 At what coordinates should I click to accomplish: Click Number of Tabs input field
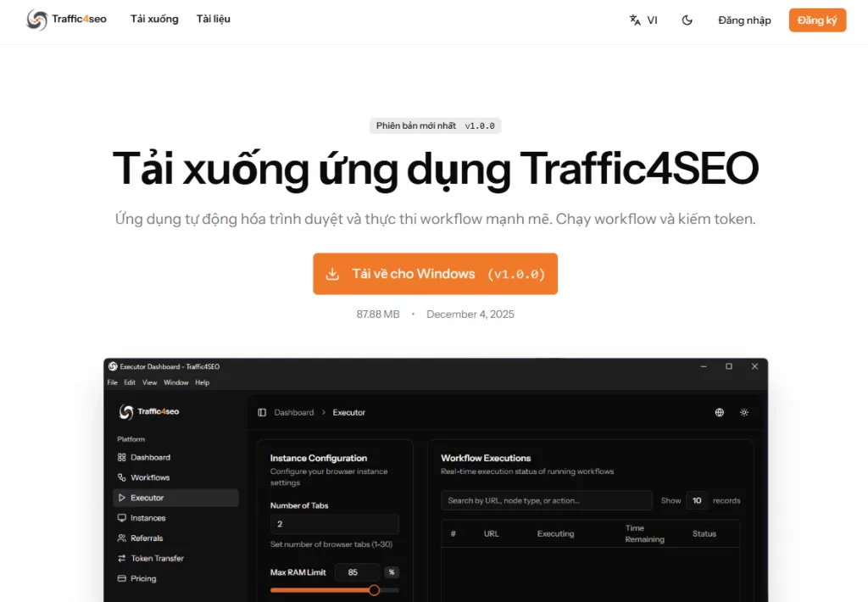[334, 524]
